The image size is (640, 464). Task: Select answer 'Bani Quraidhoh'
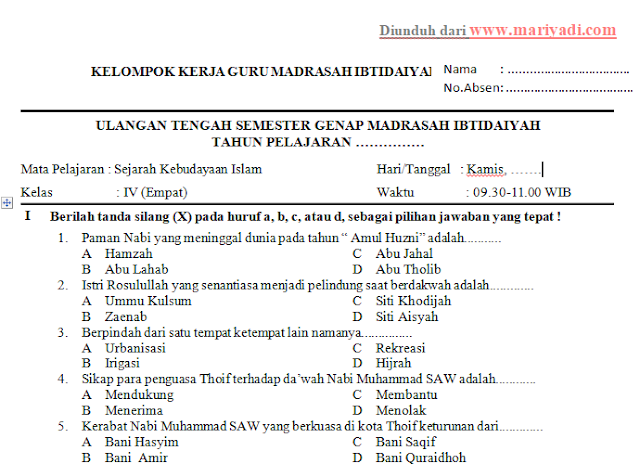click(x=421, y=457)
